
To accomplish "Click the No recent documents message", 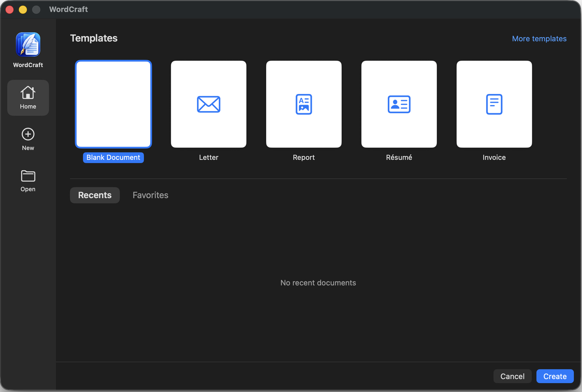I will (x=318, y=283).
